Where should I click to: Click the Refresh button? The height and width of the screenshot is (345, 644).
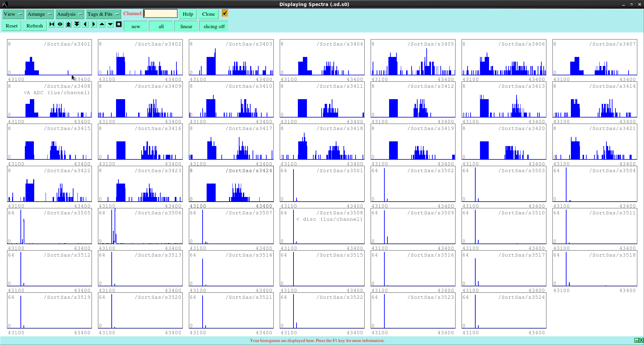[35, 26]
